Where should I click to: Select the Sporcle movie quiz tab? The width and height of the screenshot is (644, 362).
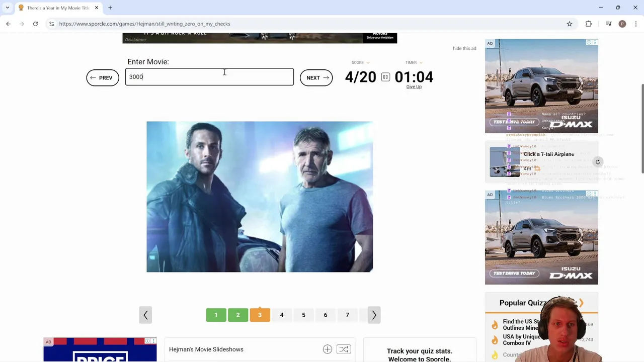click(x=58, y=8)
